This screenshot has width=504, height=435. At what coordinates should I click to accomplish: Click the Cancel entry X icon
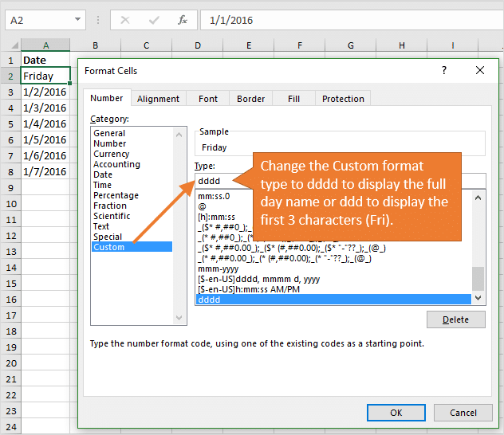[x=125, y=20]
